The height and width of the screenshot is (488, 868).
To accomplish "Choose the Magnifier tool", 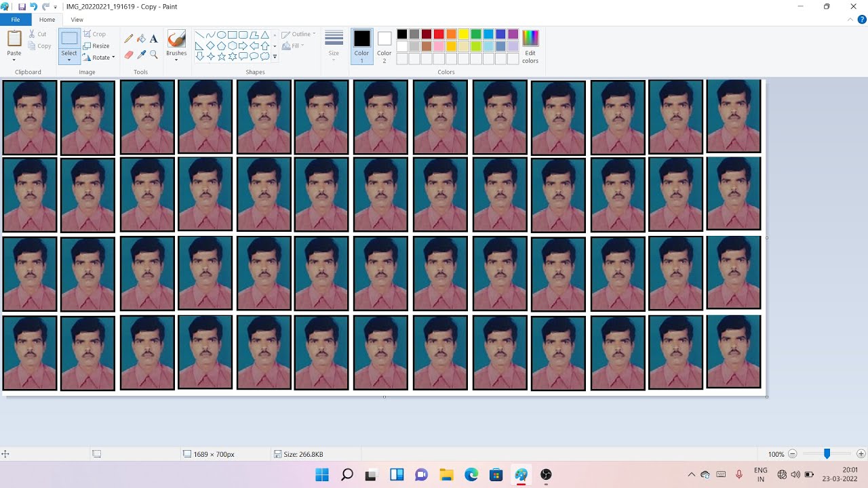I will 154,54.
